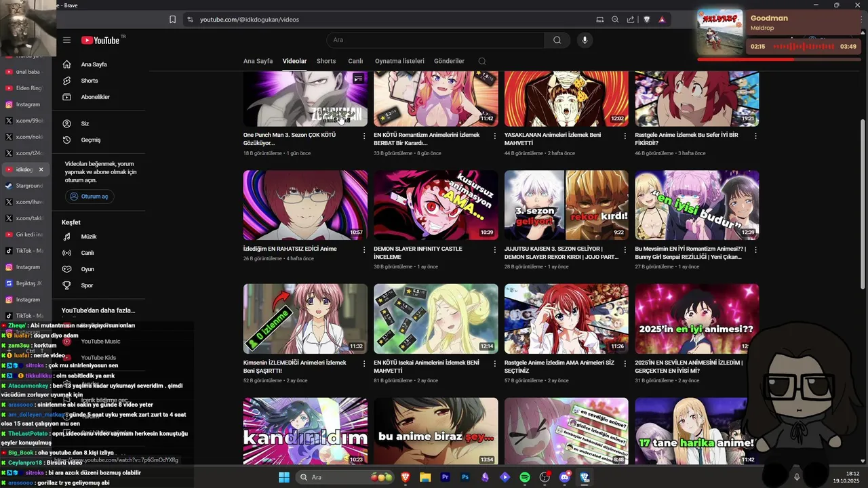Open Bu Mevsimin EN İYİ Romantizm Animesi title
868x488 pixels.
coord(690,253)
